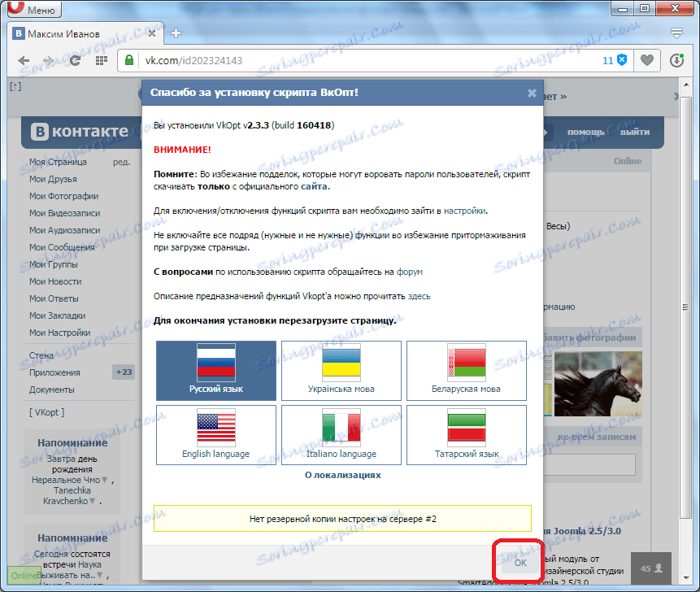
Task: Reload the page with refresh icon
Action: click(75, 60)
